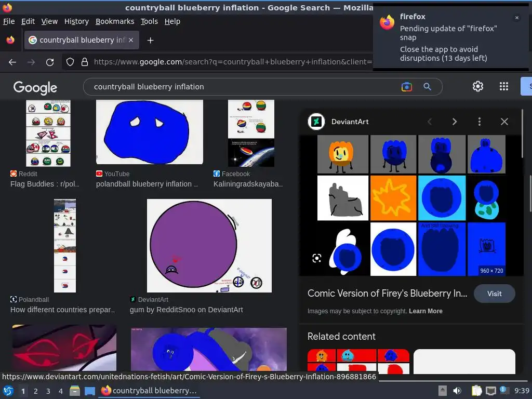Viewport: 532px width, 399px height.
Task: Open the Reddit Flag Buddies image result
Action: coord(48,133)
